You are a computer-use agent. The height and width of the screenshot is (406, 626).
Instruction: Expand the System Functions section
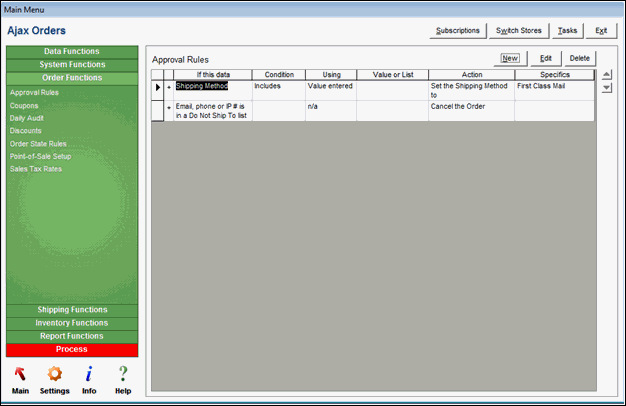pyautogui.click(x=72, y=65)
